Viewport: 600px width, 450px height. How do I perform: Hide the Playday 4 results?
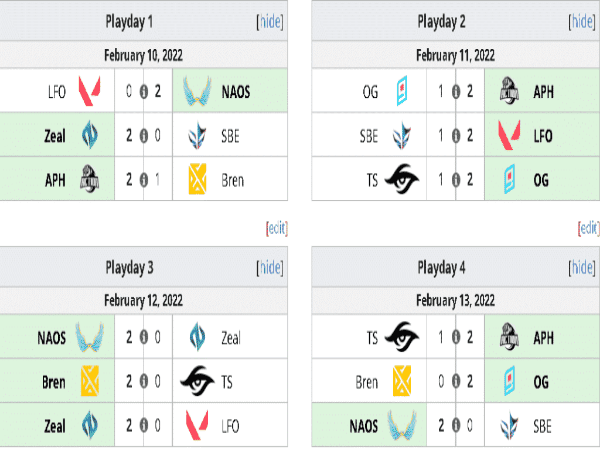[x=582, y=267]
